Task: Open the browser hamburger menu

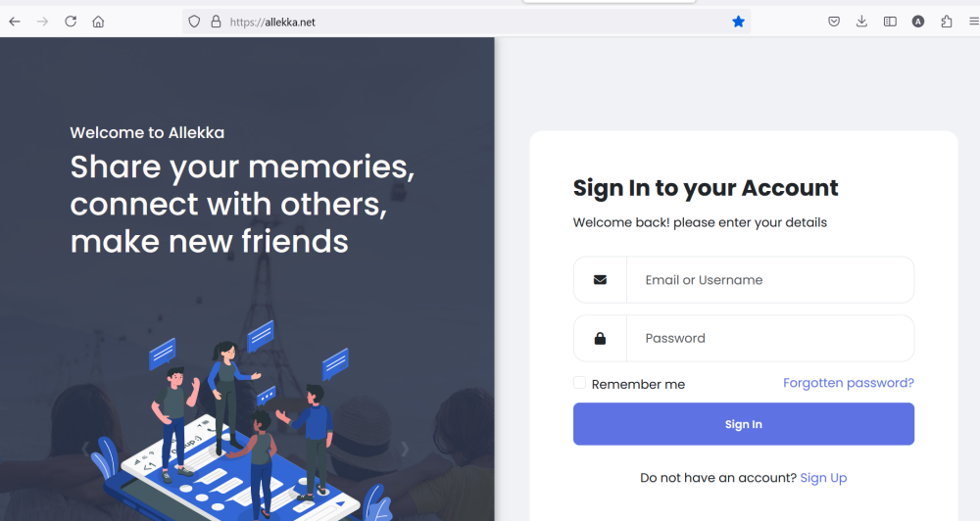Action: pos(974,22)
